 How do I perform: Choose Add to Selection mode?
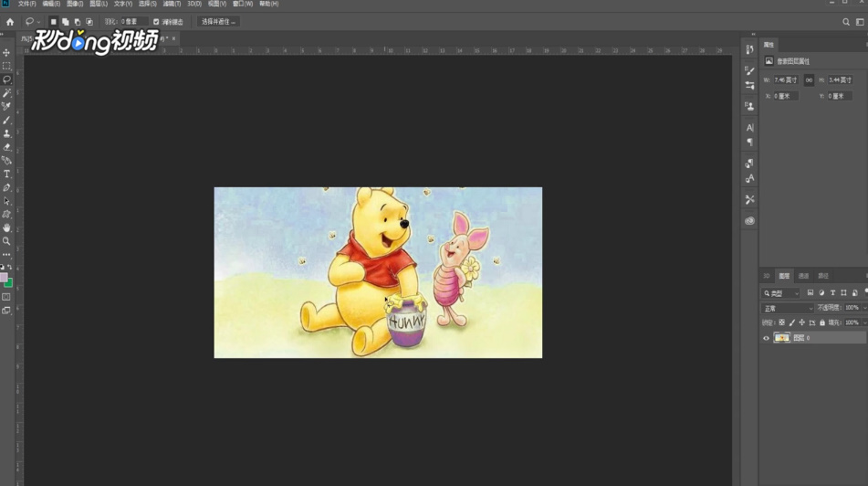pos(66,22)
